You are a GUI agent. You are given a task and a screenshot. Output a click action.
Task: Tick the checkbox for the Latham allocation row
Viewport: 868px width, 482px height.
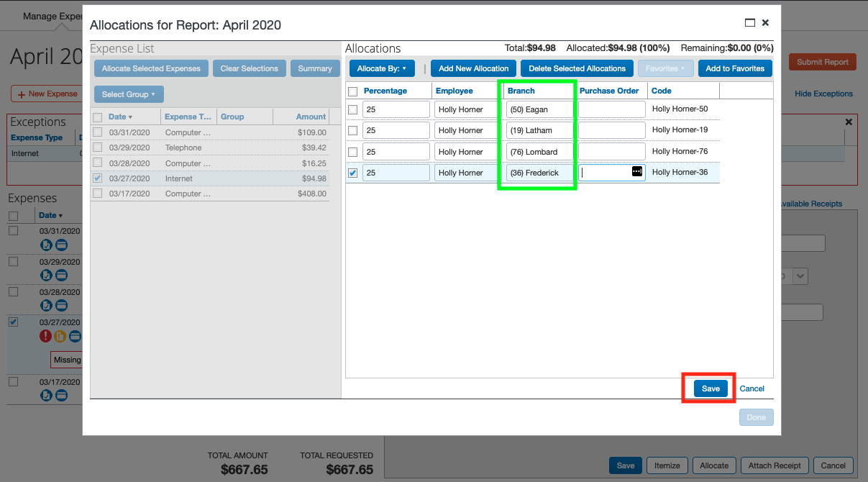[x=352, y=130]
